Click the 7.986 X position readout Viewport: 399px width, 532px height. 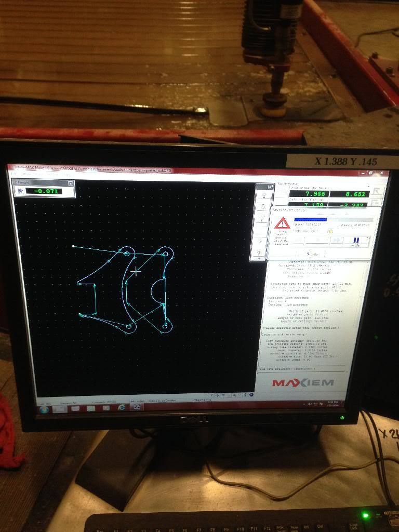(309, 194)
